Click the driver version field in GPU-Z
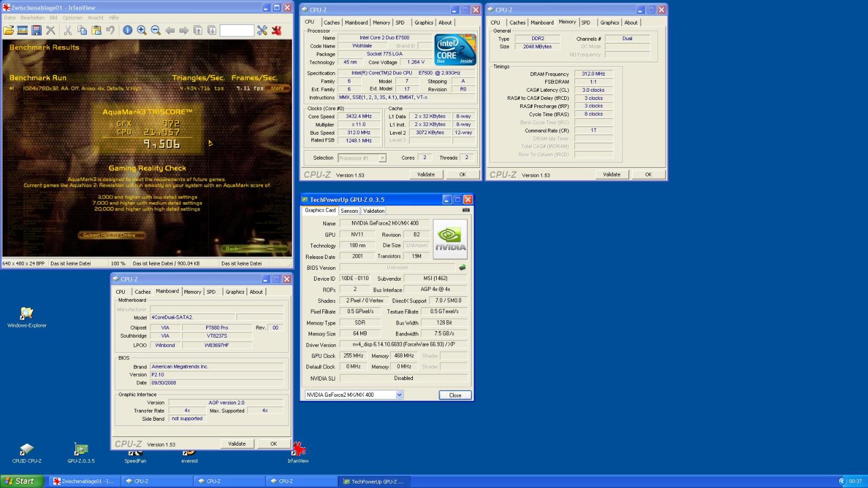 pos(404,345)
